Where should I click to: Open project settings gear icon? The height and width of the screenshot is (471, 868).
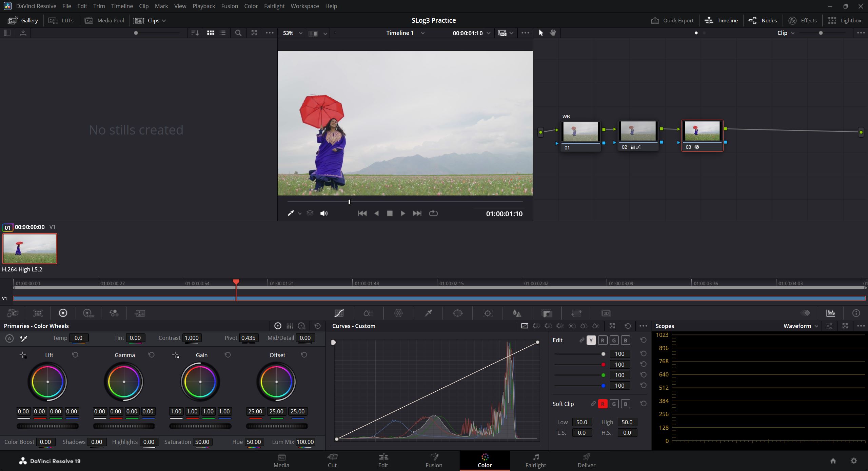coord(854,461)
